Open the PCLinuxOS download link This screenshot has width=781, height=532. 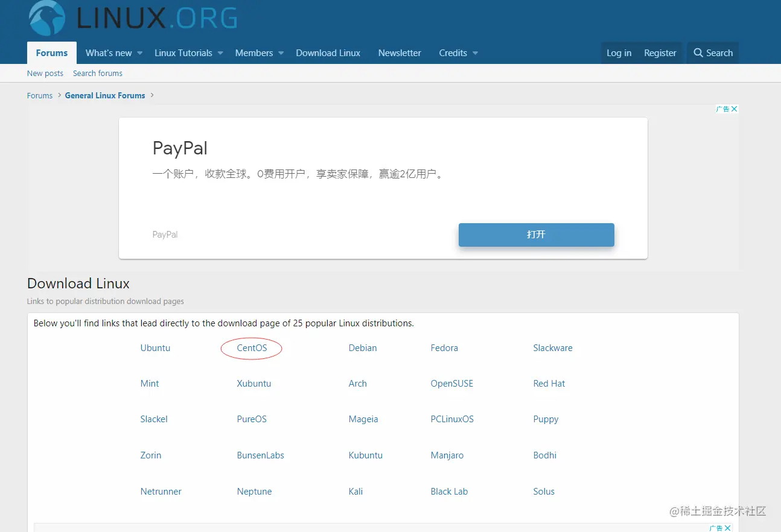(x=452, y=419)
